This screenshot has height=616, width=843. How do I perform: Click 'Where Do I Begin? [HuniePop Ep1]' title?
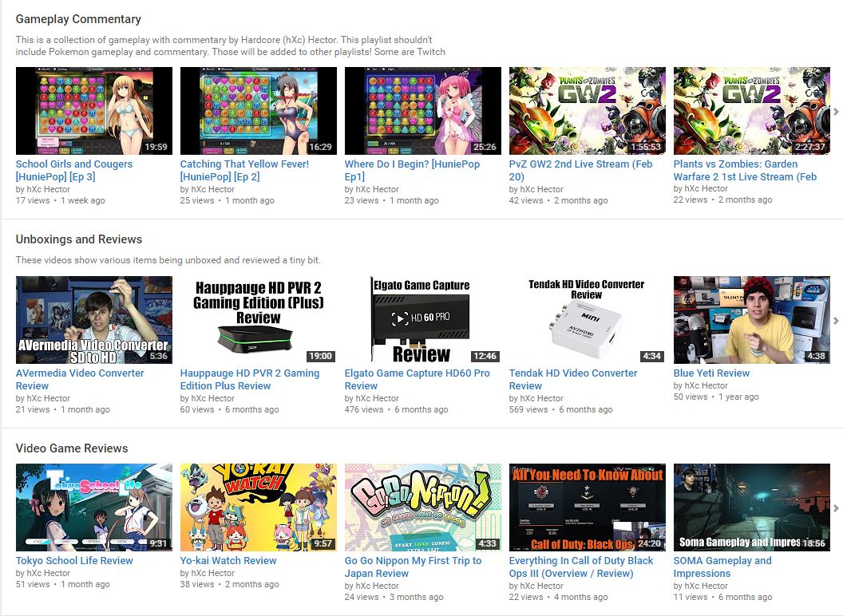413,171
